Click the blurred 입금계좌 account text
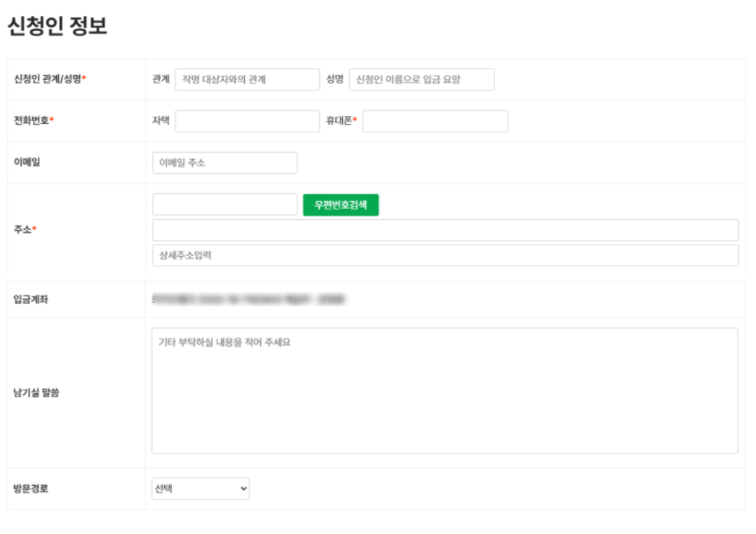756x534 pixels. pyautogui.click(x=248, y=299)
